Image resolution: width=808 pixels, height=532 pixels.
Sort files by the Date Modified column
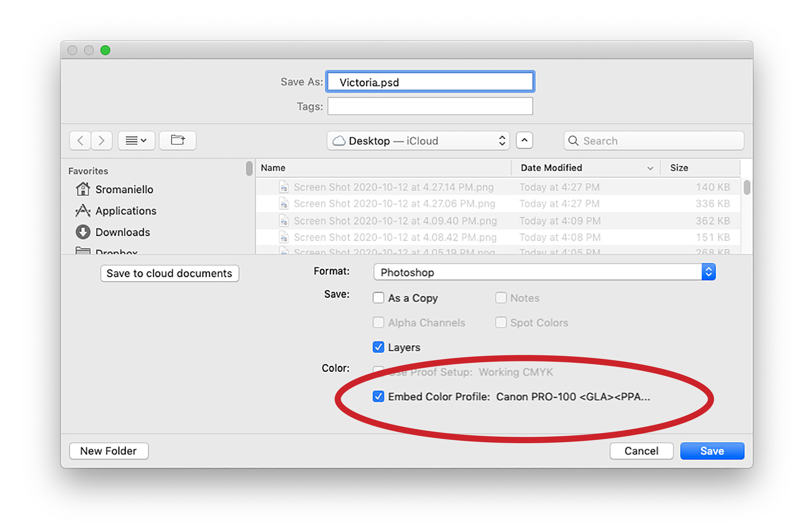tap(551, 168)
